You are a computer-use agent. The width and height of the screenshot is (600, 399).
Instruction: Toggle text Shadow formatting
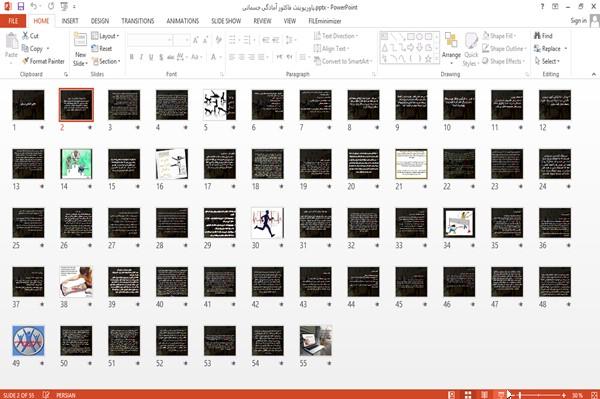tap(161, 57)
